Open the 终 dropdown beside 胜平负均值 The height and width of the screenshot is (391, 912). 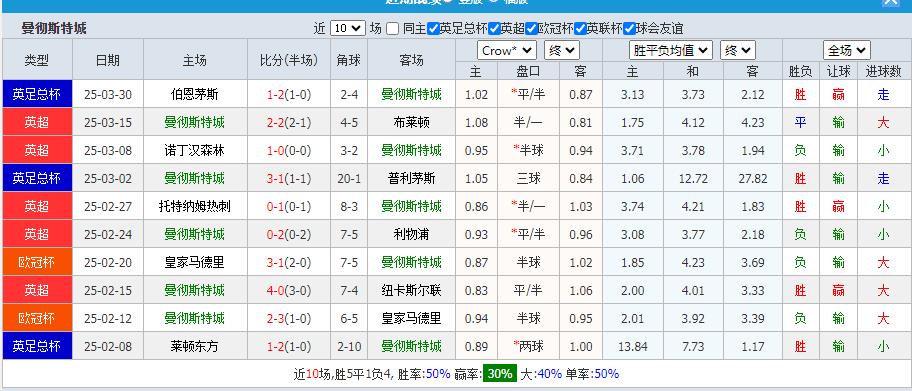coord(738,51)
